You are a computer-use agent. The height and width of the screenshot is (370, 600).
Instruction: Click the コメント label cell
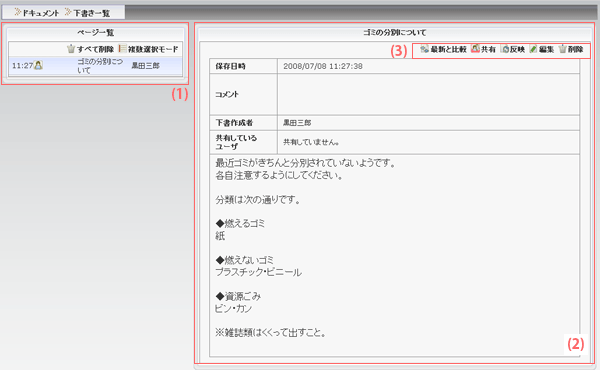click(243, 95)
